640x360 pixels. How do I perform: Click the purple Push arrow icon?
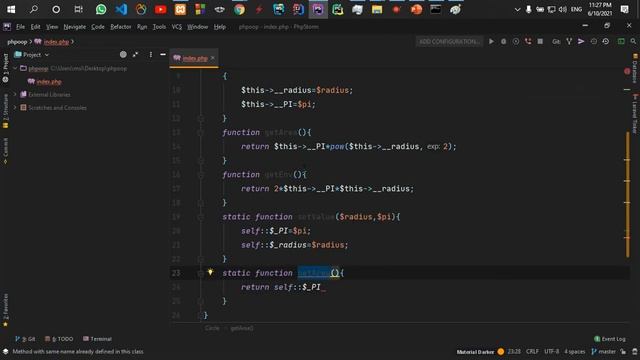click(581, 42)
